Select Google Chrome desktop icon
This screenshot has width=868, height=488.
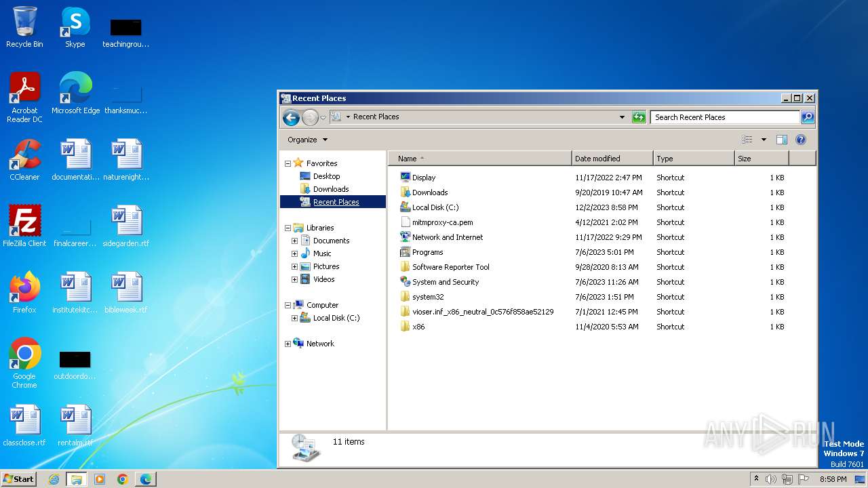[24, 363]
